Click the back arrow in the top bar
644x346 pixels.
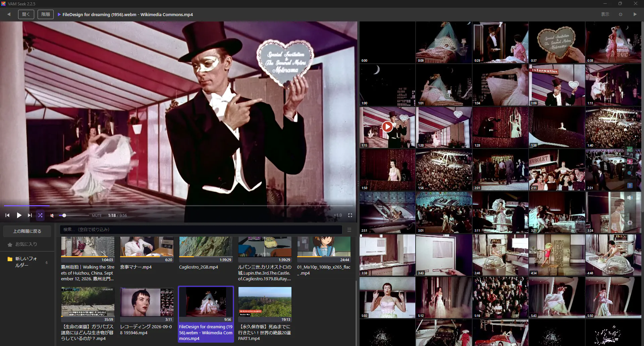click(9, 14)
